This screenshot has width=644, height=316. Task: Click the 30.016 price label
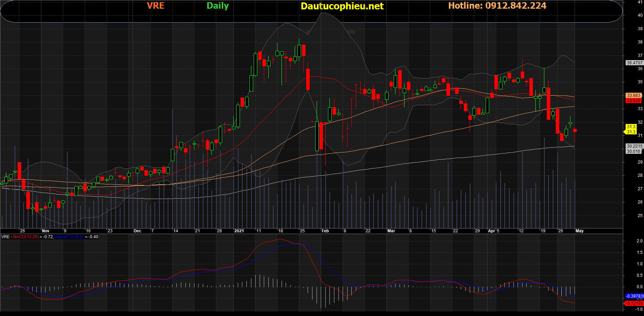(634, 151)
